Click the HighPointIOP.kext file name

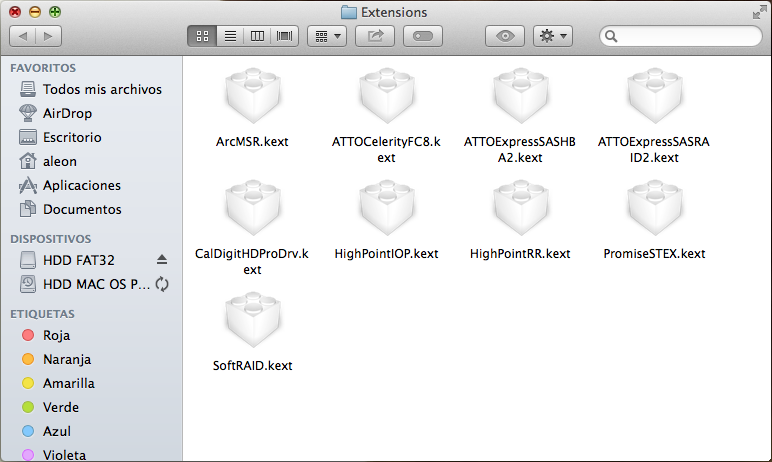(386, 254)
